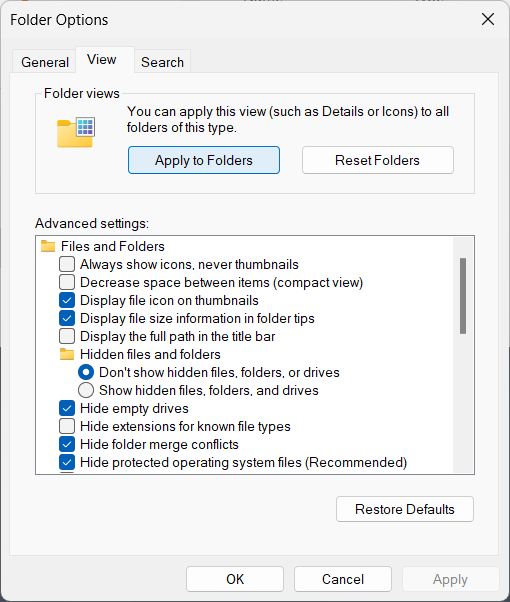Click the Files and Folders folder icon

[x=48, y=246]
